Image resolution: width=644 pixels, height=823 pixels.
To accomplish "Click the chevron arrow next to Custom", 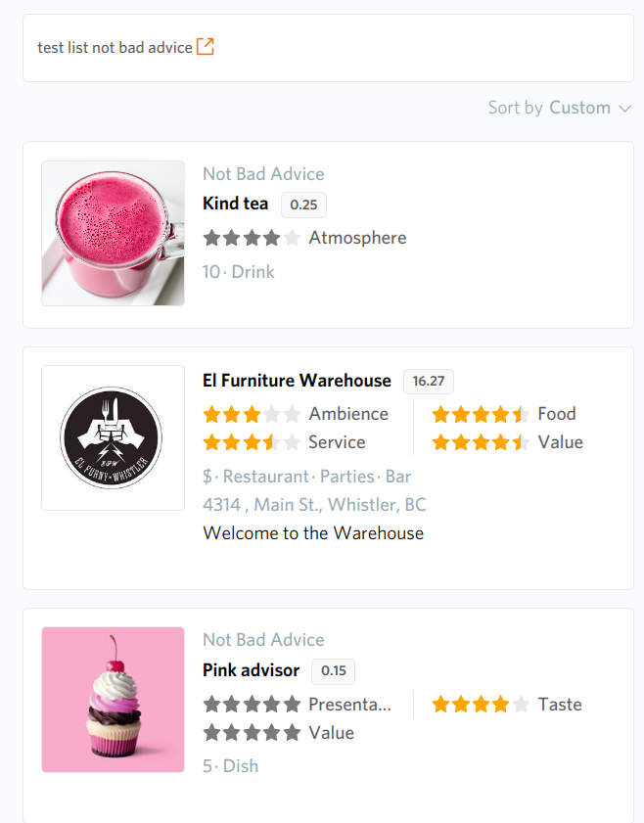I will 624,109.
